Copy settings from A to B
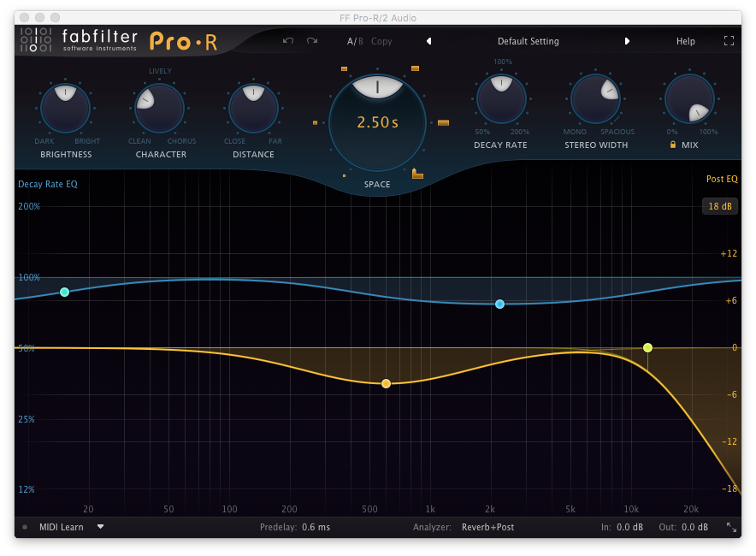The width and height of the screenshot is (756, 556). pos(381,40)
